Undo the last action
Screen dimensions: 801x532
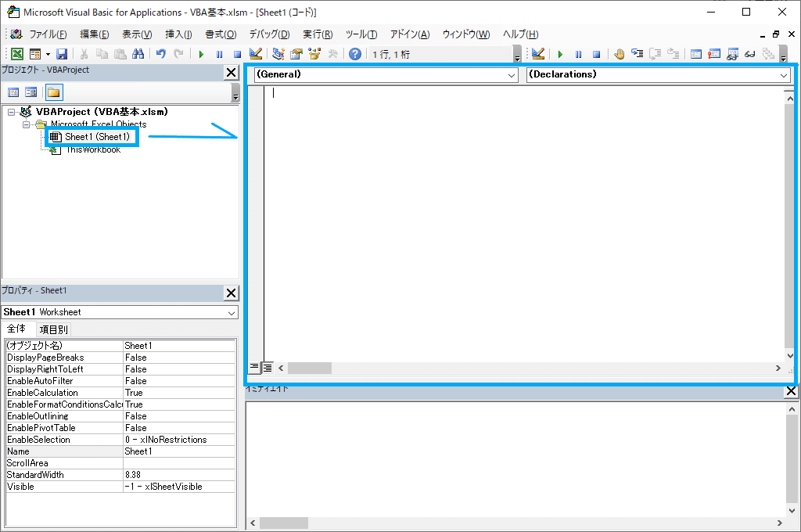point(161,54)
